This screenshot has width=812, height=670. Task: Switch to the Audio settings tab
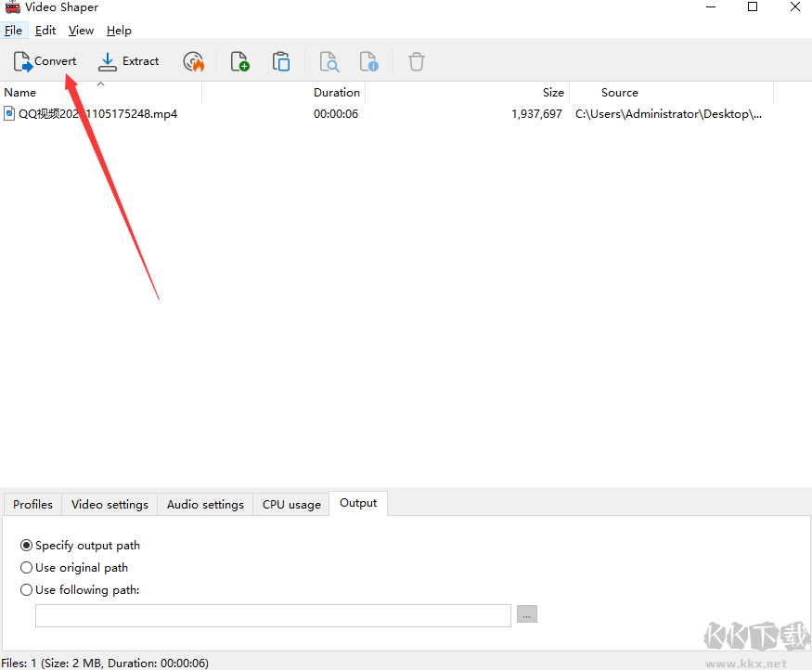click(x=205, y=504)
